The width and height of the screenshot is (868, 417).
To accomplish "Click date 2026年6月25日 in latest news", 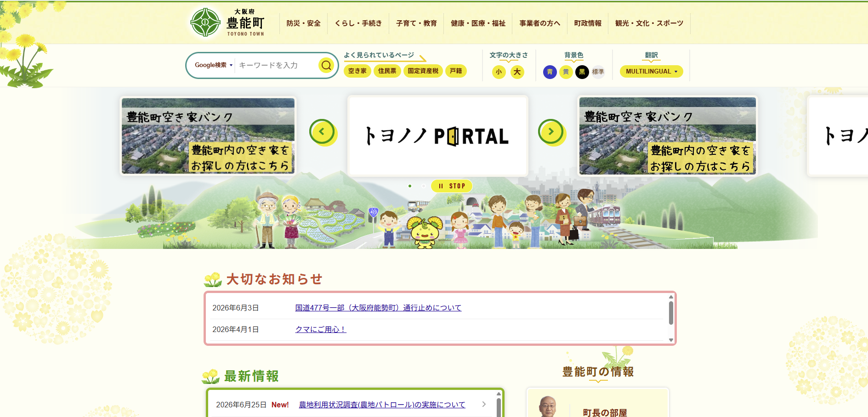I will tap(241, 405).
